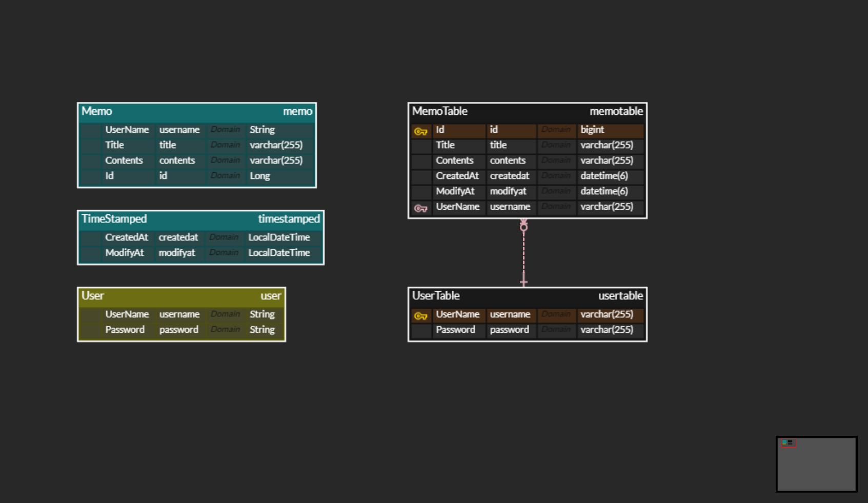The width and height of the screenshot is (868, 503).
Task: Click 'UserName' logical column in the teal Memo table
Action: (127, 130)
